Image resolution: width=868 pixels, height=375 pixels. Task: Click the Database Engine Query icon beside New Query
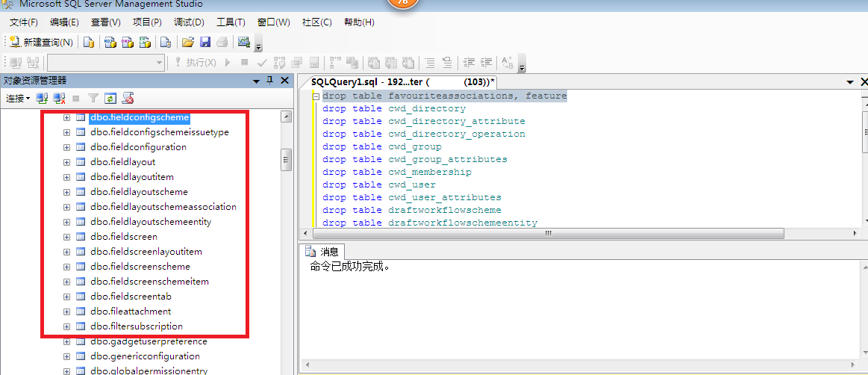tap(89, 43)
